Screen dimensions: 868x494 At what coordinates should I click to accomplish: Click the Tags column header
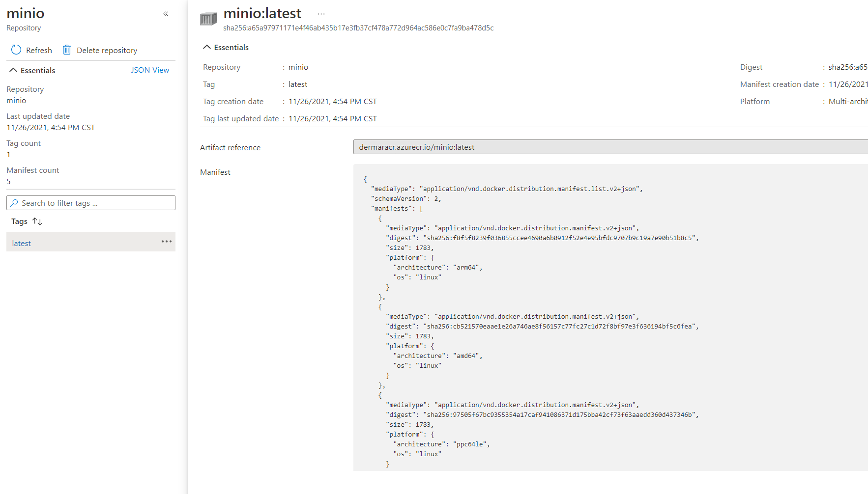pyautogui.click(x=19, y=221)
